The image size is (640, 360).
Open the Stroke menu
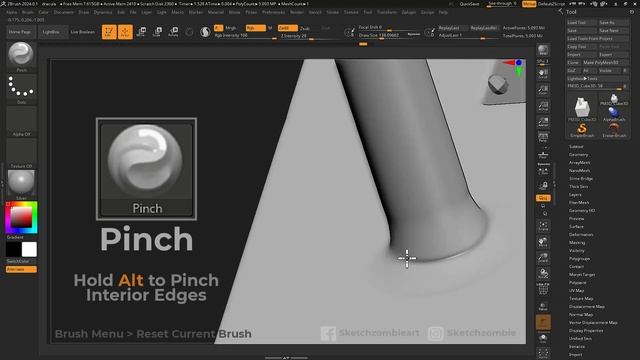pos(332,12)
